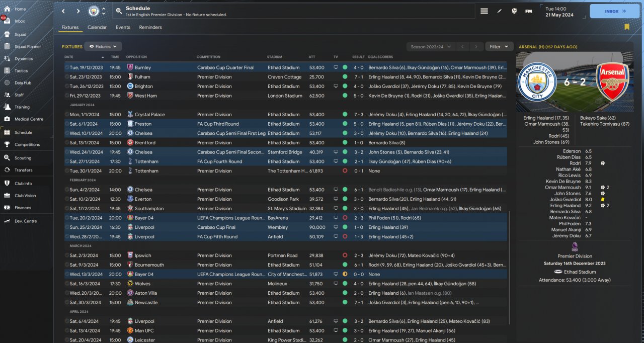Go to the Medical Centre
The height and width of the screenshot is (343, 644).
point(28,119)
